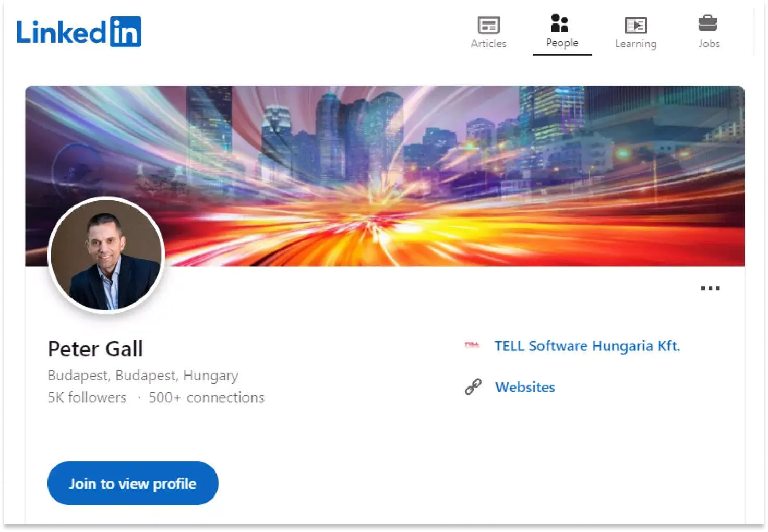The height and width of the screenshot is (532, 768).
Task: Click the LinkedIn logo
Action: (79, 31)
